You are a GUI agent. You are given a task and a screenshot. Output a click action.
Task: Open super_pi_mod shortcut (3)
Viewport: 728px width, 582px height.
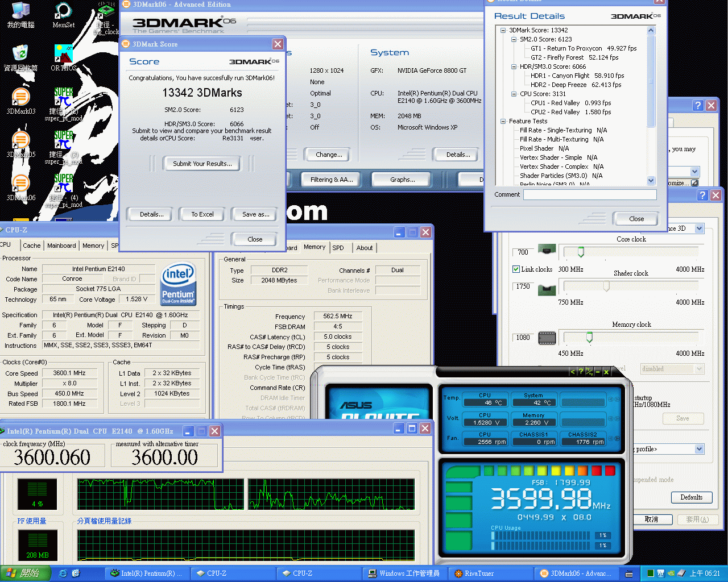(x=63, y=148)
